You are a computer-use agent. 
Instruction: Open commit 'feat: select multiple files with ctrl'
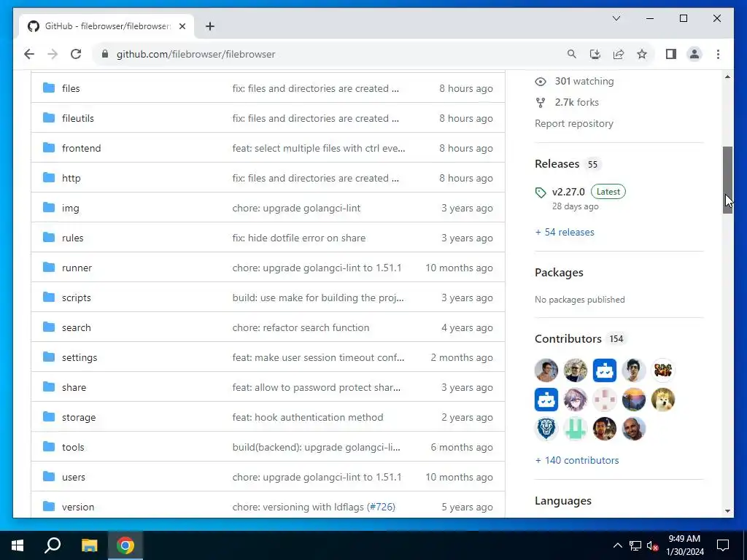(319, 149)
